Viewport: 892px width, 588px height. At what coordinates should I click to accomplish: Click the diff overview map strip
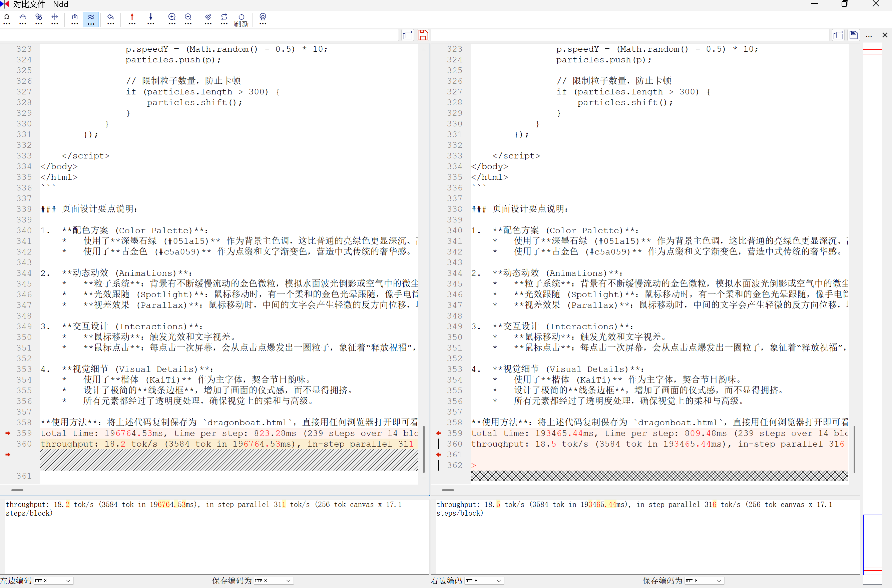873,314
